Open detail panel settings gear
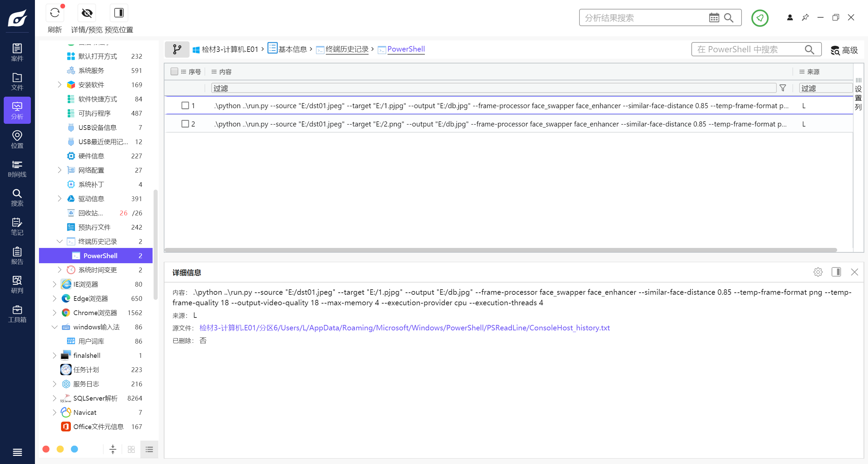 pyautogui.click(x=818, y=272)
